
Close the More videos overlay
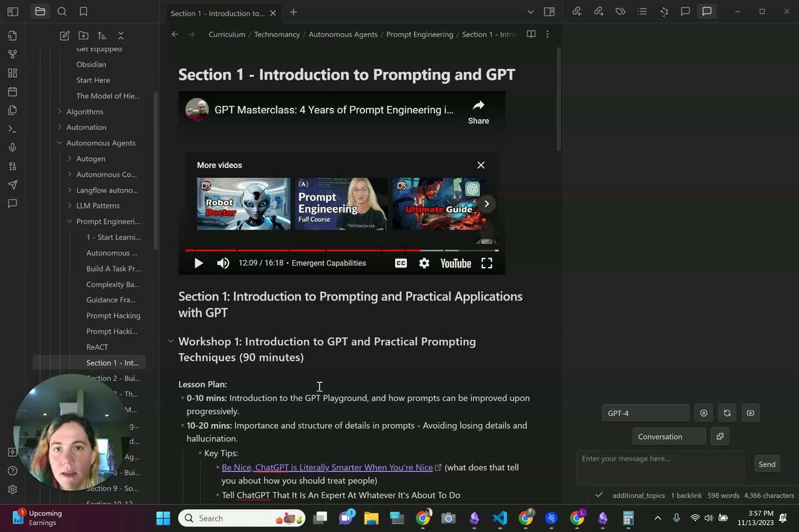481,165
